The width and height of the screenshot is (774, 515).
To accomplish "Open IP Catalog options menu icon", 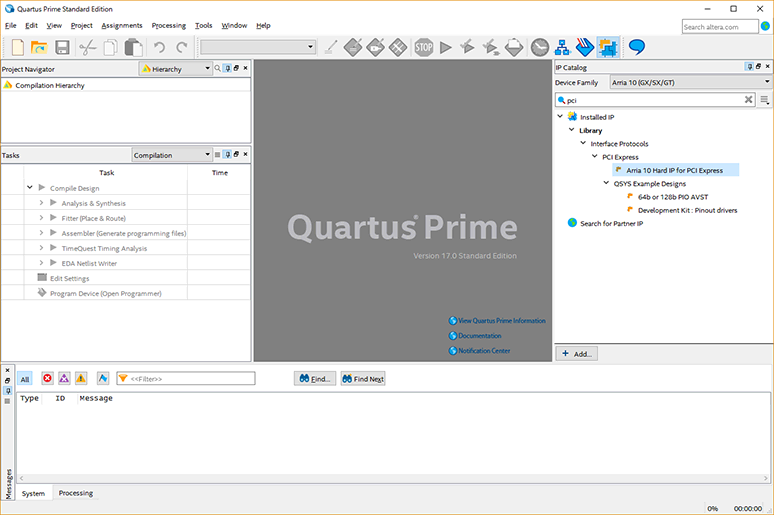I will 765,100.
